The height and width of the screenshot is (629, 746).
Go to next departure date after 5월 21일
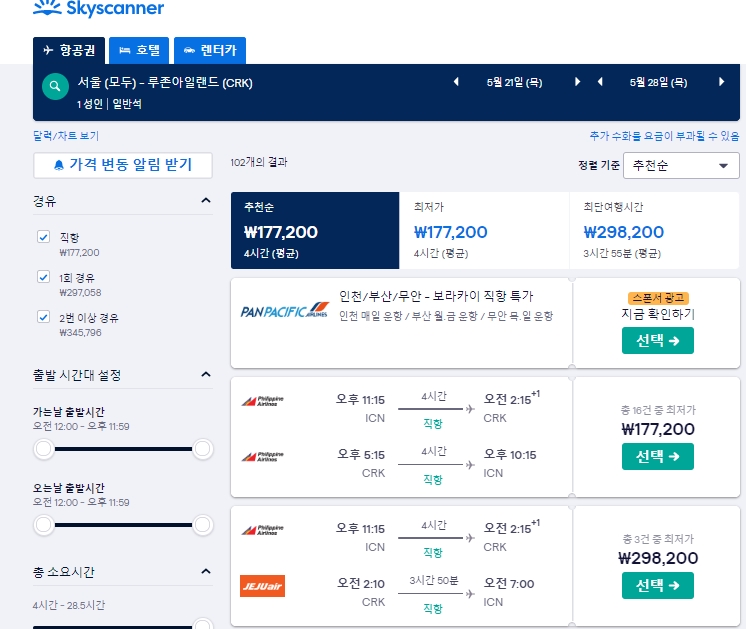pyautogui.click(x=577, y=82)
